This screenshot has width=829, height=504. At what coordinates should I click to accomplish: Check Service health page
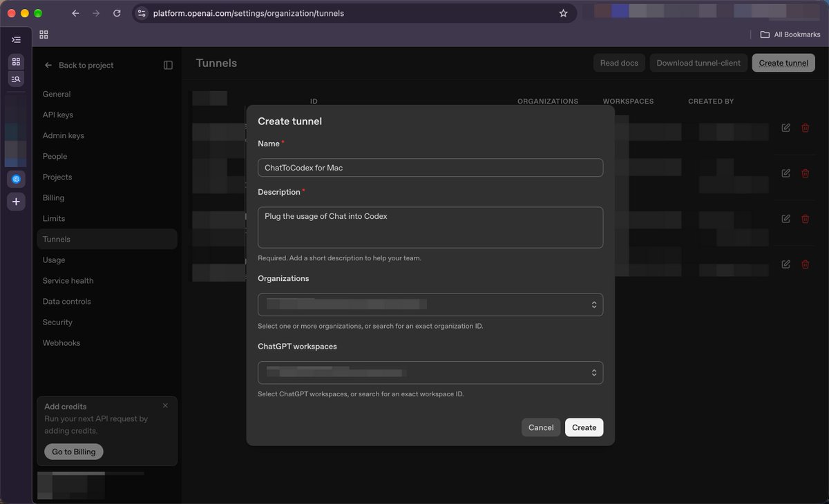(107, 280)
